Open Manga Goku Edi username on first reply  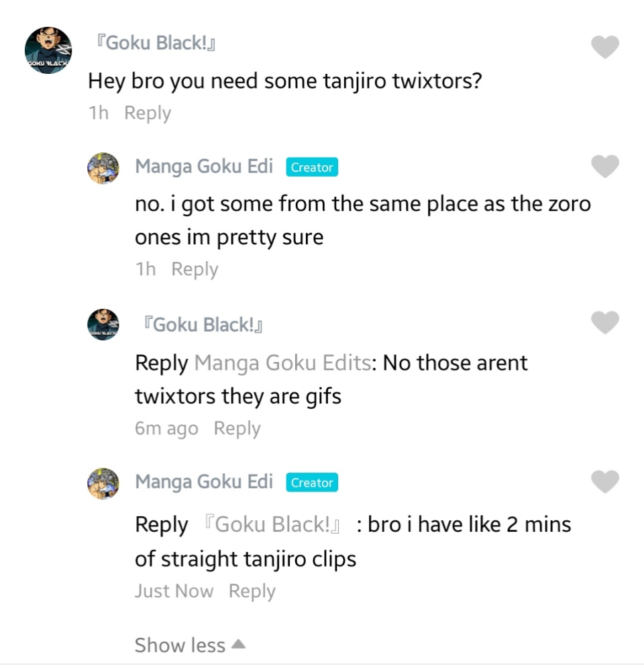tap(204, 166)
